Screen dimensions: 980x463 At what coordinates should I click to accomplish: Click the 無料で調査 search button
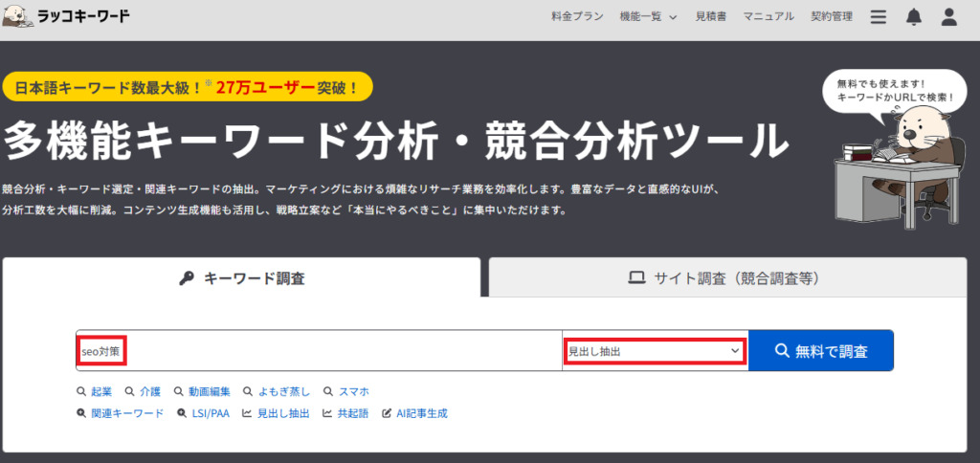820,351
